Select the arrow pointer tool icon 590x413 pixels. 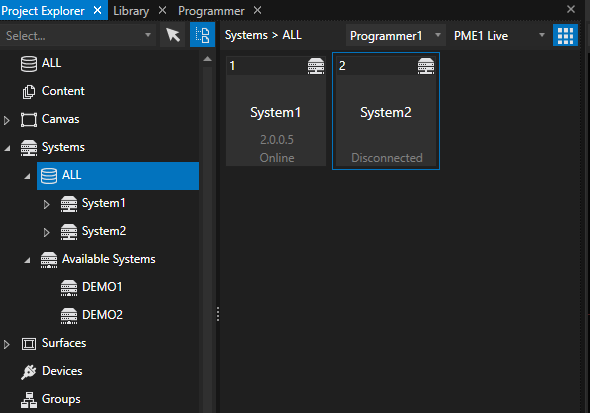pyautogui.click(x=173, y=35)
